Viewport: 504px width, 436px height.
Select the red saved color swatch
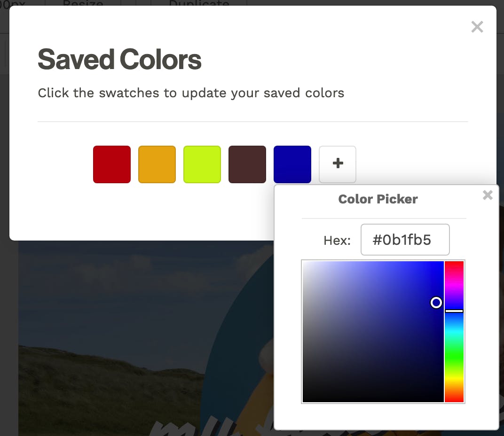click(x=111, y=164)
